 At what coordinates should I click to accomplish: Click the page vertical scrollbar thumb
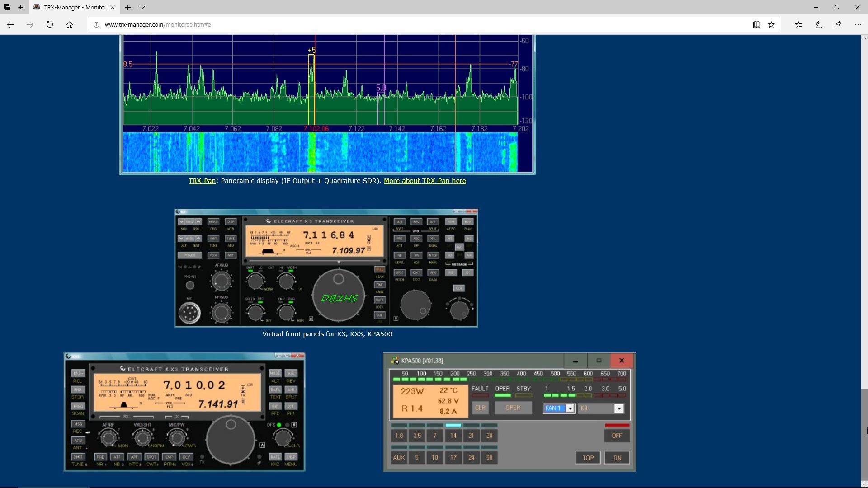tap(863, 434)
